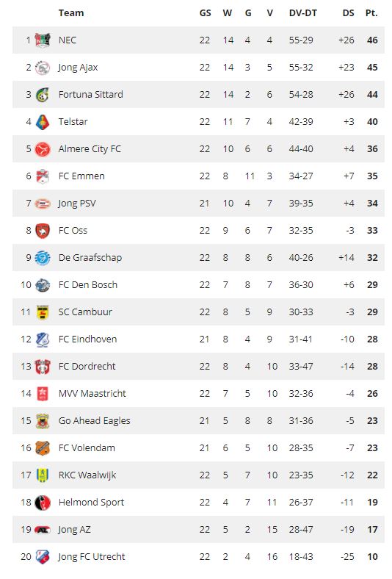Open the FC Oss team name
This screenshot has height=579, width=392.
point(73,231)
